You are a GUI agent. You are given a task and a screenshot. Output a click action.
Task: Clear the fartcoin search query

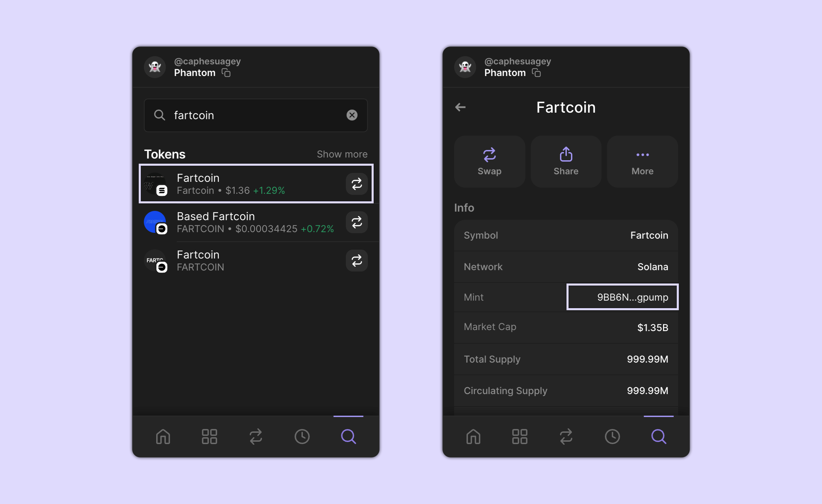(352, 115)
